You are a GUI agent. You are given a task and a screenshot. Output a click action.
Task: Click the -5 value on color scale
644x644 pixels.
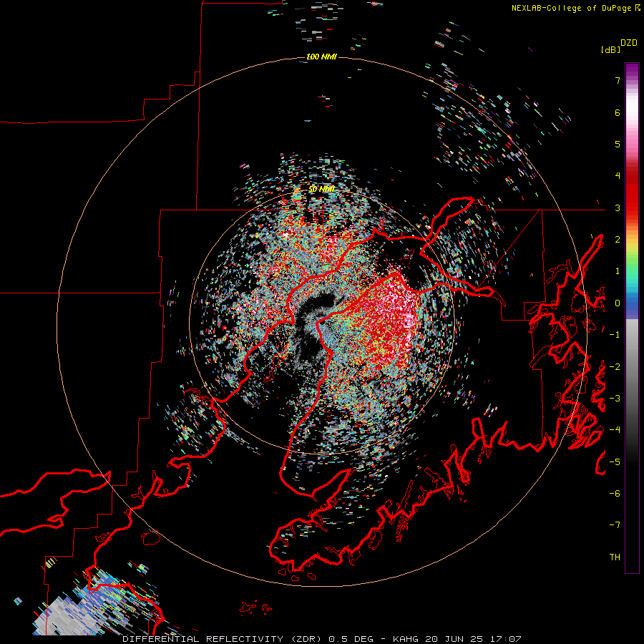tap(615, 462)
